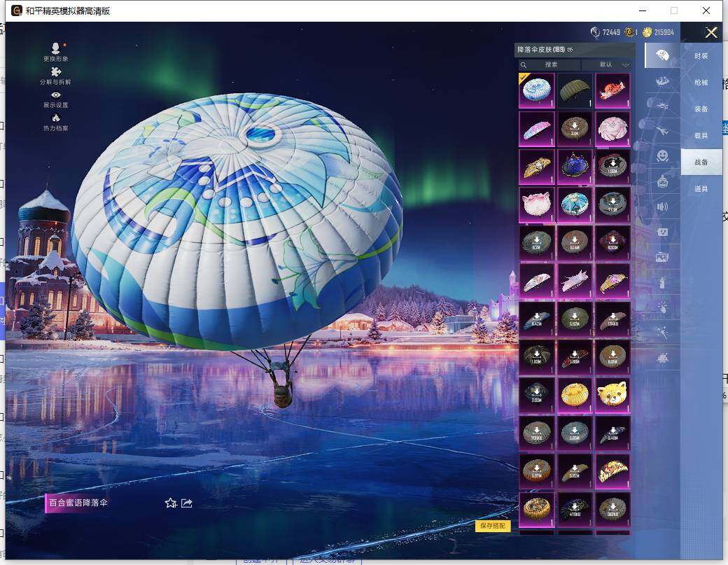The width and height of the screenshot is (728, 565).
Task: Select the pizza-patterned glider thumbnail
Action: 613,471
